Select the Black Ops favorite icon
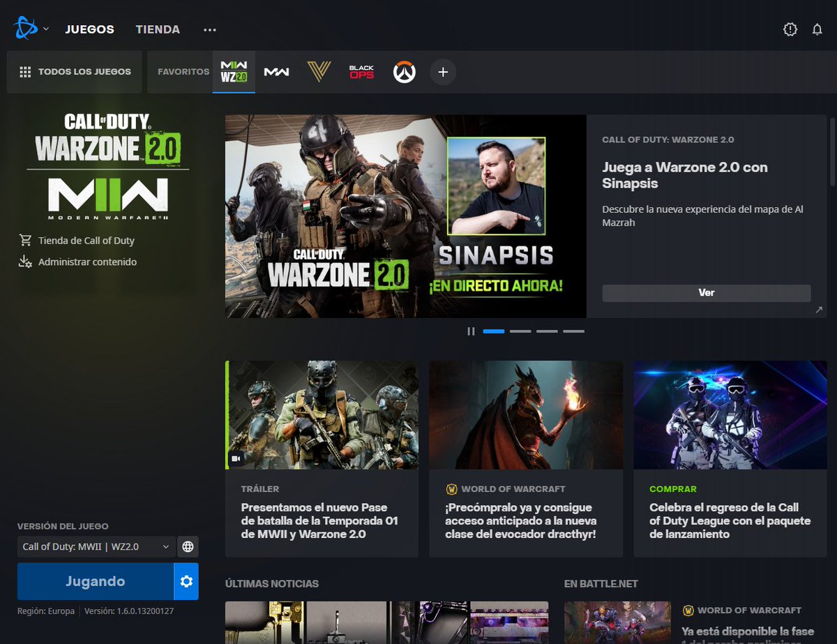837x644 pixels. pos(361,72)
